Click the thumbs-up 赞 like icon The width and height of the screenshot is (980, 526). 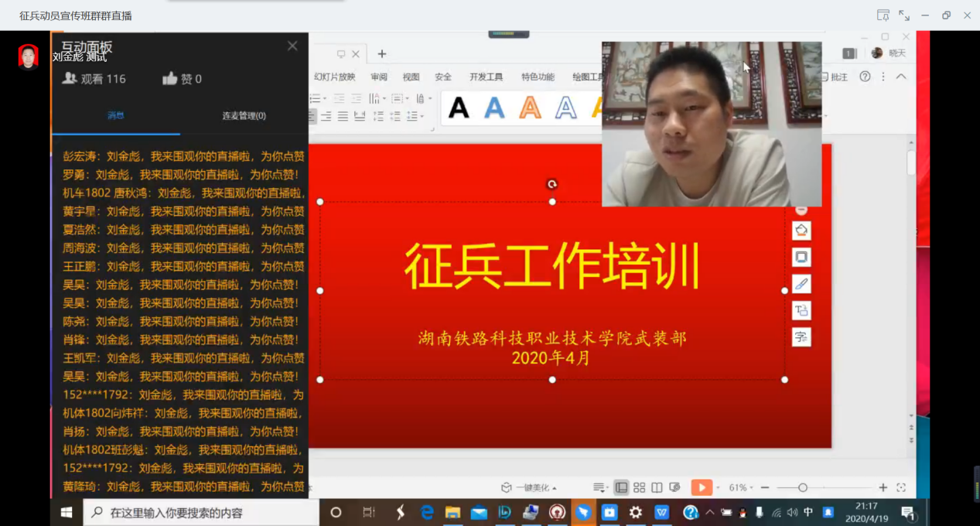coord(170,78)
